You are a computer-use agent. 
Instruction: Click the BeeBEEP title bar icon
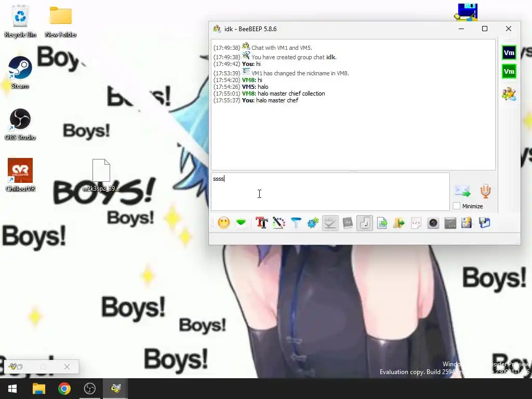(217, 29)
